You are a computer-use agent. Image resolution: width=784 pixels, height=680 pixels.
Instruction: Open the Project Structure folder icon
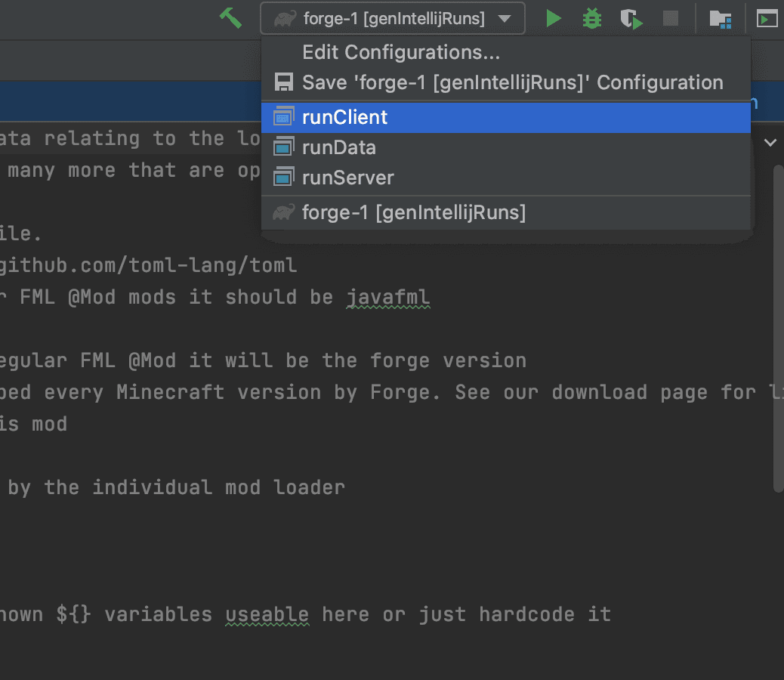(721, 19)
